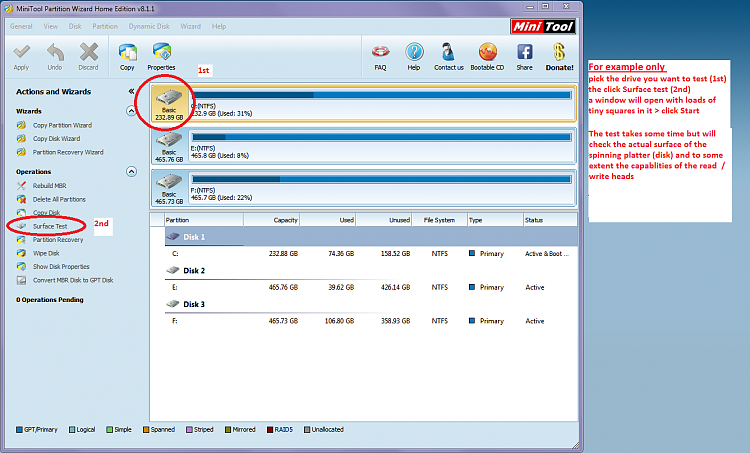Select the E: partition row
The image size is (750, 453).
pos(371,287)
